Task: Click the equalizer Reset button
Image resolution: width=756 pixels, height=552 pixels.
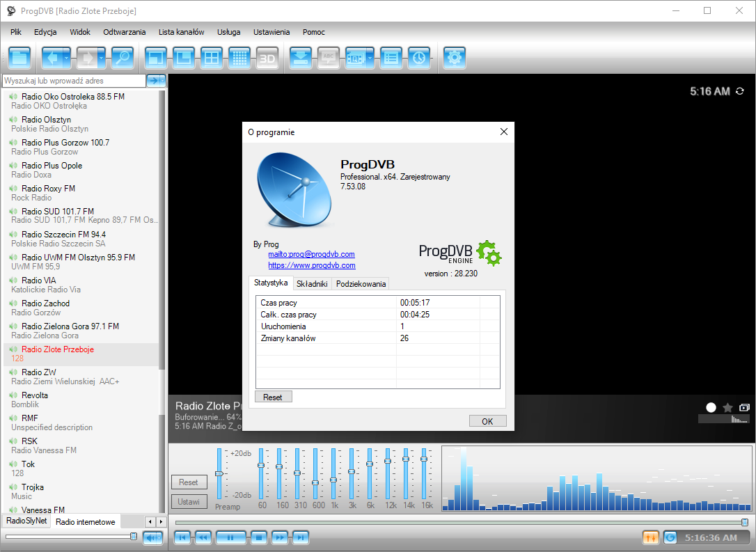Action: [189, 482]
